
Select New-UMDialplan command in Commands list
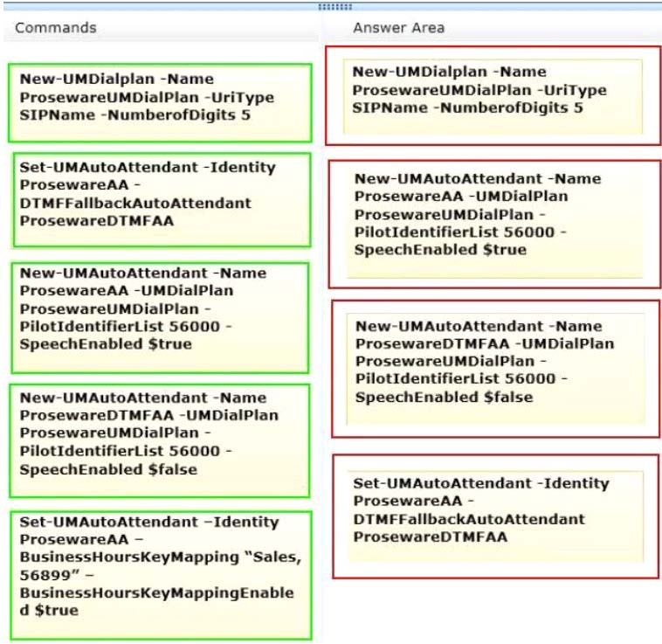pos(160,103)
